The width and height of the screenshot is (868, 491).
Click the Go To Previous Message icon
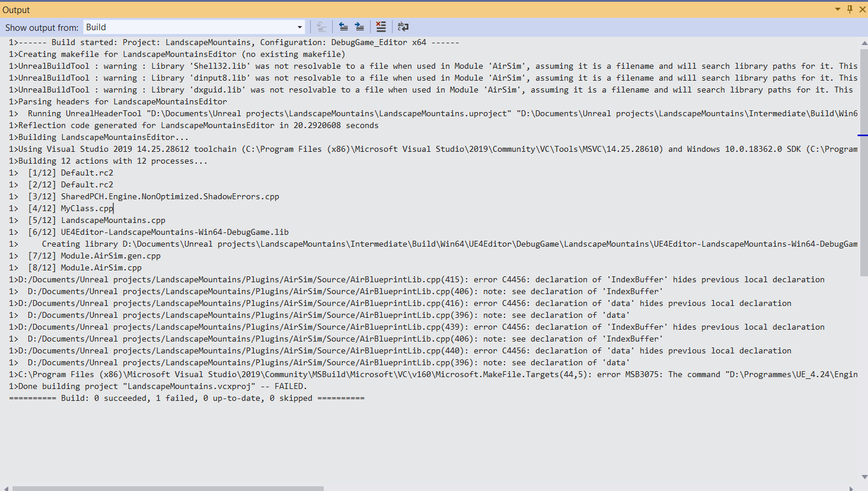tap(343, 27)
